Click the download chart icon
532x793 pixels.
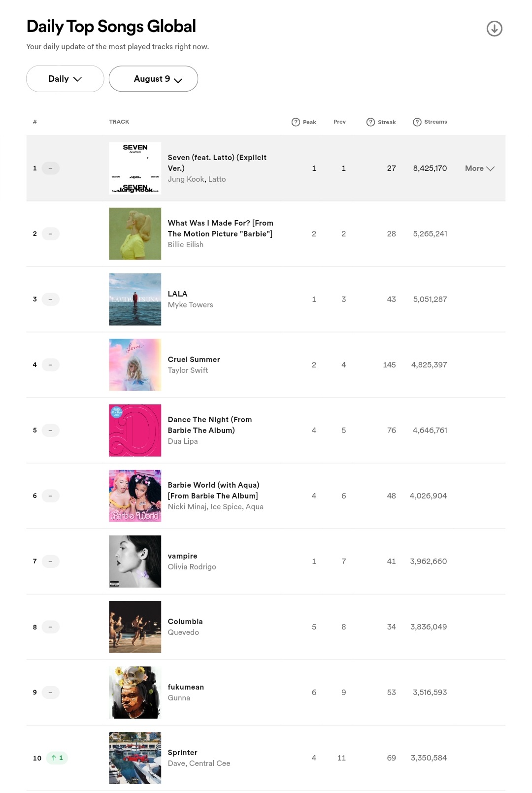coord(494,29)
